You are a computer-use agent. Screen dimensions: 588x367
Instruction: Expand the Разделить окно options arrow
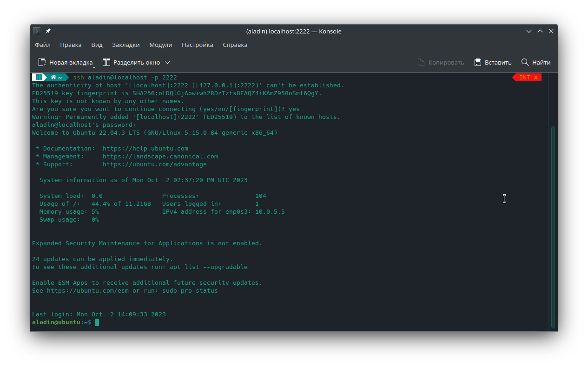point(167,62)
